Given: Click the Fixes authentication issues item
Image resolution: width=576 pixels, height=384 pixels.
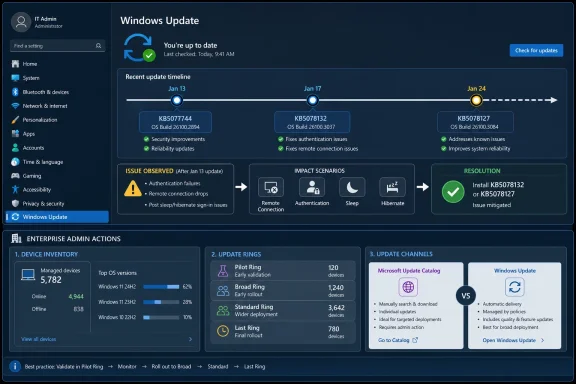Looking at the screenshot, I should 313,139.
